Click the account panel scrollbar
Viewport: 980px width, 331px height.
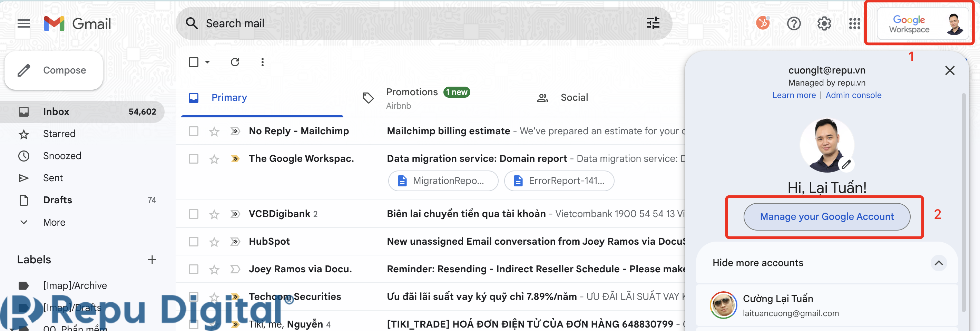pyautogui.click(x=963, y=202)
